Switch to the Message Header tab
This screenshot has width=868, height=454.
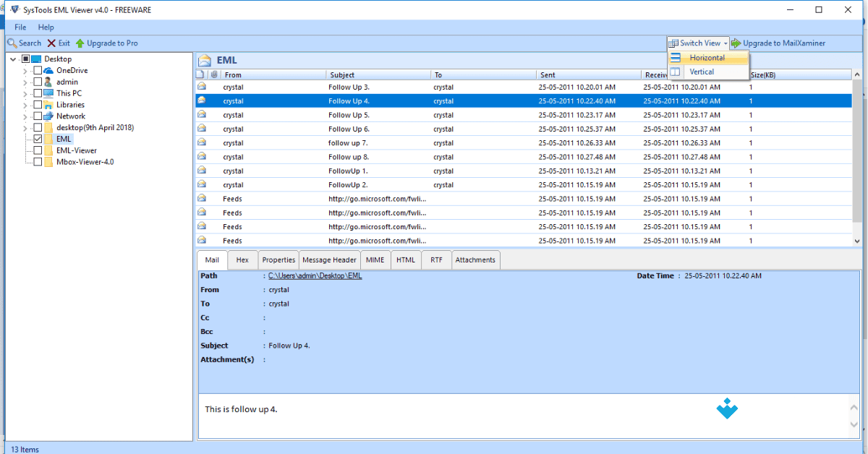tap(329, 260)
